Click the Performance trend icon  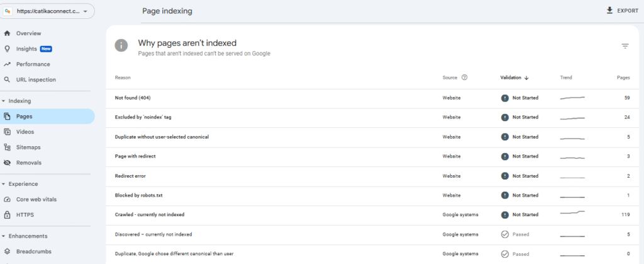7,64
